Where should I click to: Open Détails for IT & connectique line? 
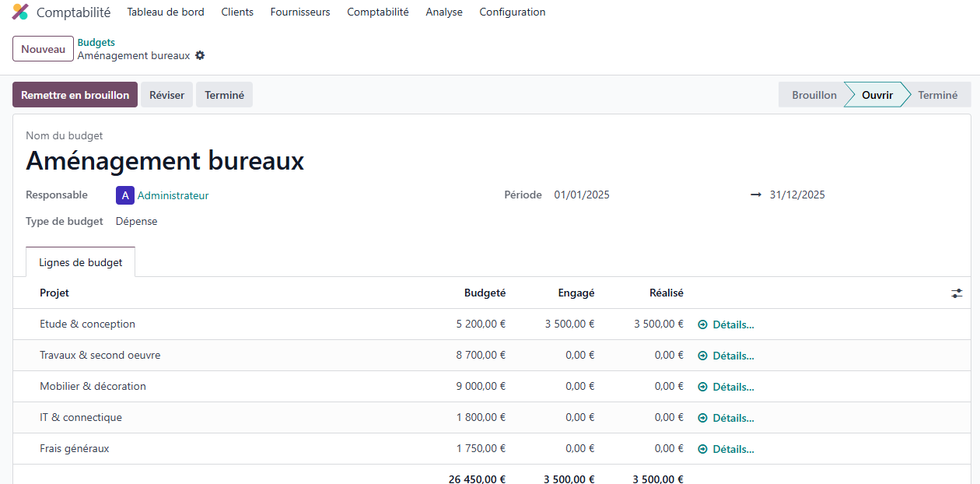[x=726, y=418]
